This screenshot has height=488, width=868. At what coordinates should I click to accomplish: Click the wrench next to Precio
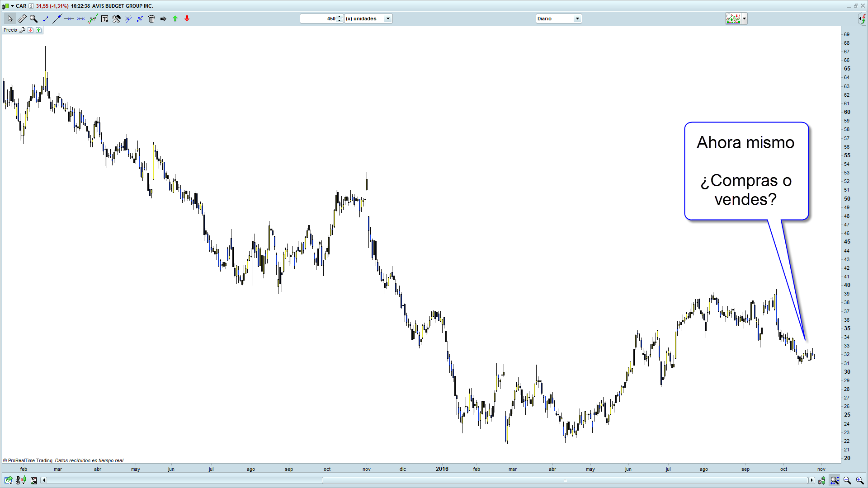pyautogui.click(x=22, y=30)
